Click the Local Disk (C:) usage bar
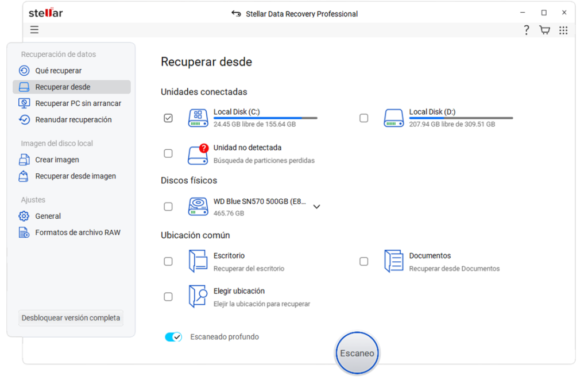The height and width of the screenshot is (380, 588). tap(265, 118)
